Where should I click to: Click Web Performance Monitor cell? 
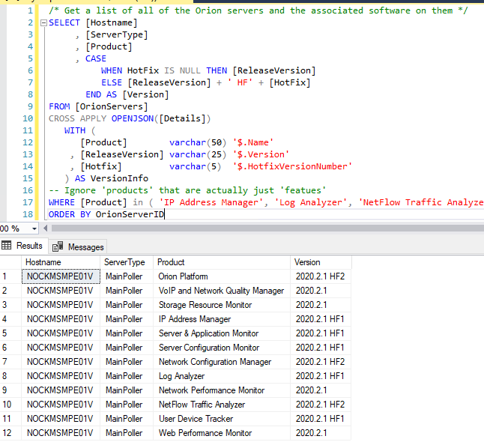222,433
